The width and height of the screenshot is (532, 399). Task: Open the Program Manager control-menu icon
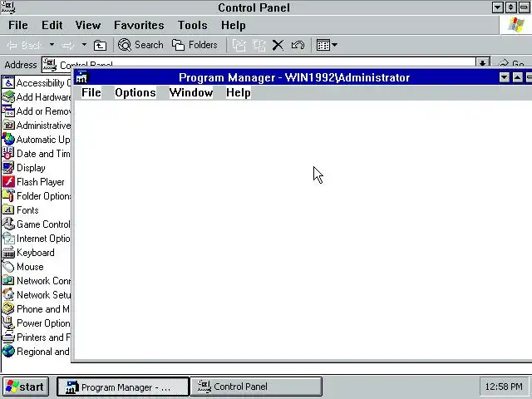tap(81, 77)
